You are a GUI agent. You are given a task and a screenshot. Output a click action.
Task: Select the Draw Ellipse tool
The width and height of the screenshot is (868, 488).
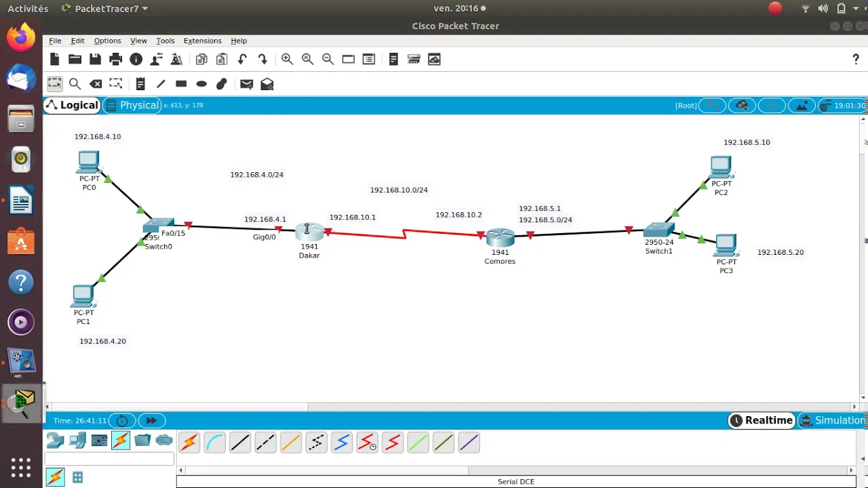201,84
